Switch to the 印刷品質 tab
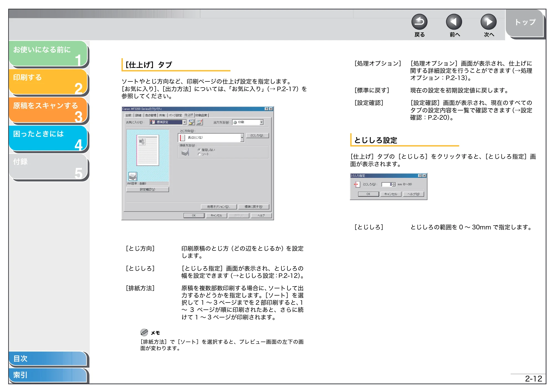The height and width of the screenshot is (392, 554). tap(201, 115)
